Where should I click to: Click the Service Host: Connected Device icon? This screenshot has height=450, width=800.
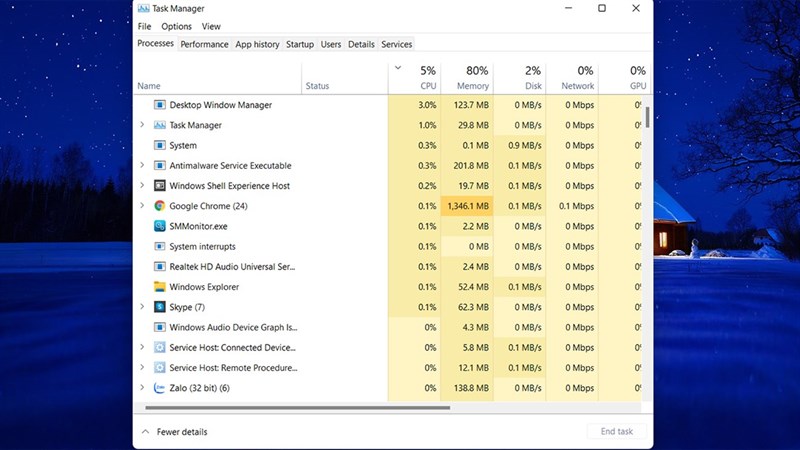coord(160,347)
